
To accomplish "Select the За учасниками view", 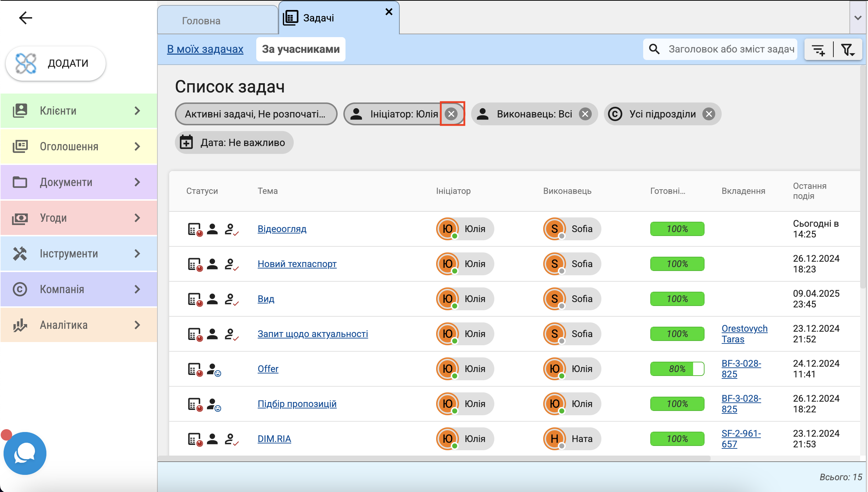I will click(x=301, y=49).
